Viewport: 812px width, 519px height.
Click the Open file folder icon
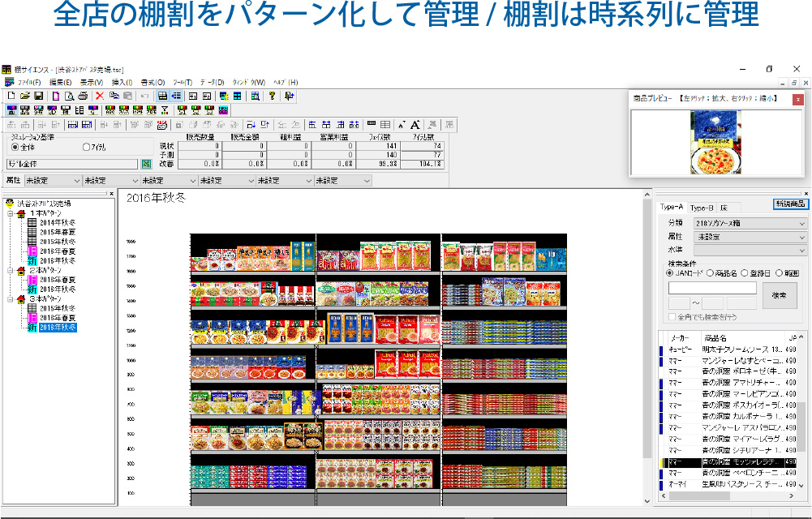point(24,96)
